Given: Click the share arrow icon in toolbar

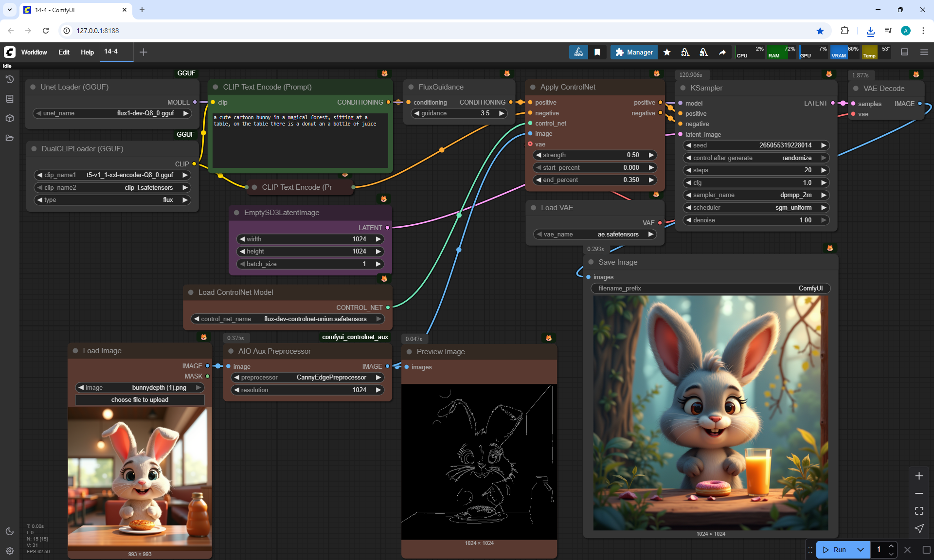Looking at the screenshot, I should pyautogui.click(x=722, y=52).
